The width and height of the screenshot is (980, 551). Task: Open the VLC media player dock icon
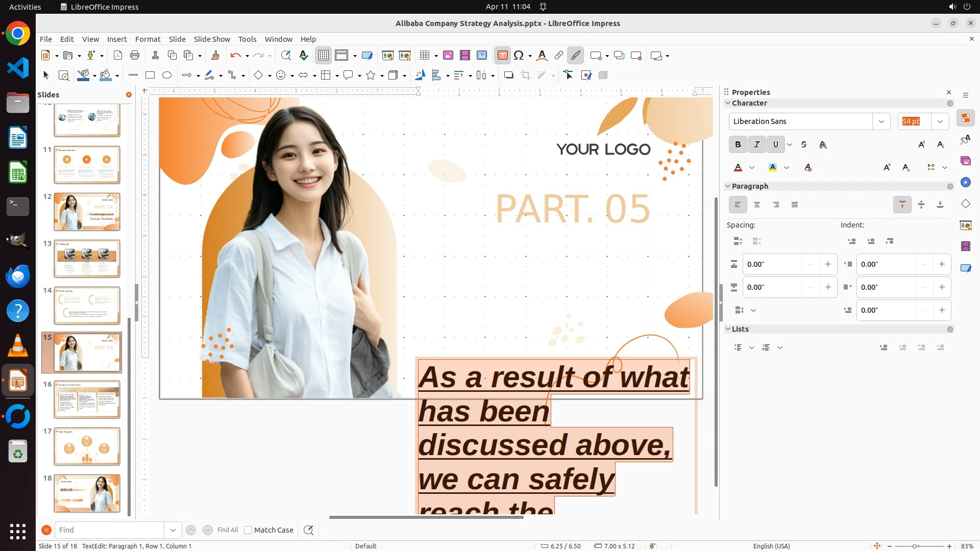[x=18, y=345]
